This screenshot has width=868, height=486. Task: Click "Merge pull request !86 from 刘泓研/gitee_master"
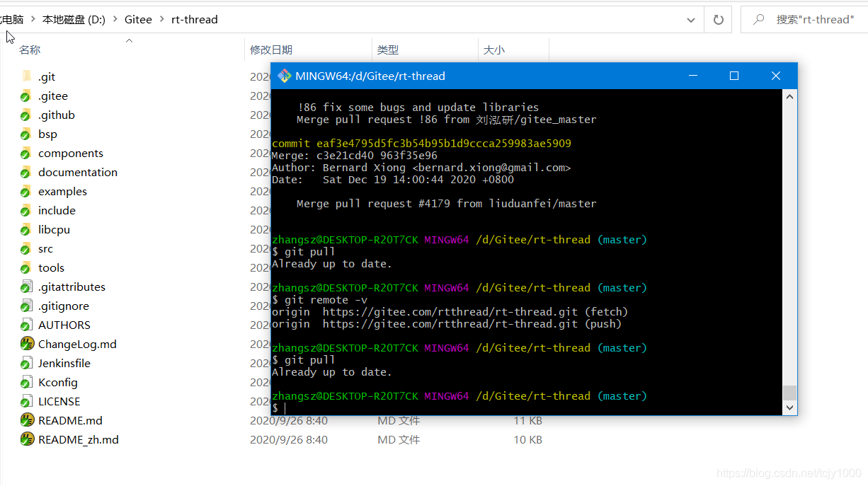click(x=447, y=120)
